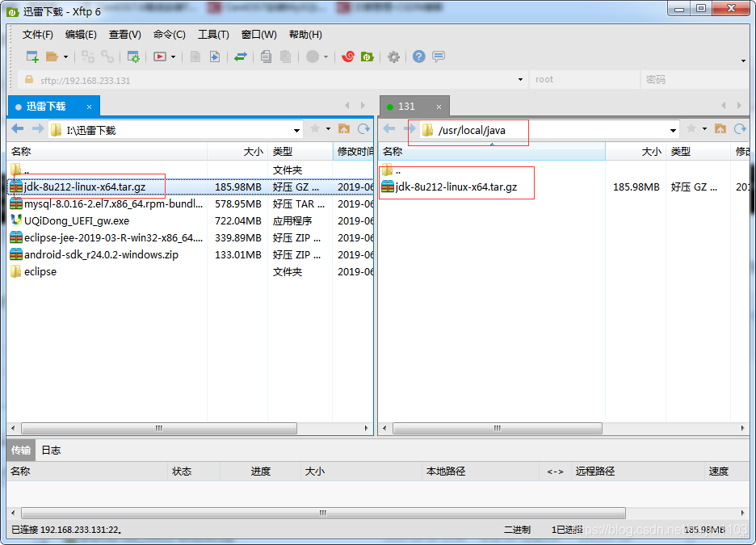Open the 工具(T) menu
Image resolution: width=756 pixels, height=545 pixels.
pyautogui.click(x=213, y=35)
